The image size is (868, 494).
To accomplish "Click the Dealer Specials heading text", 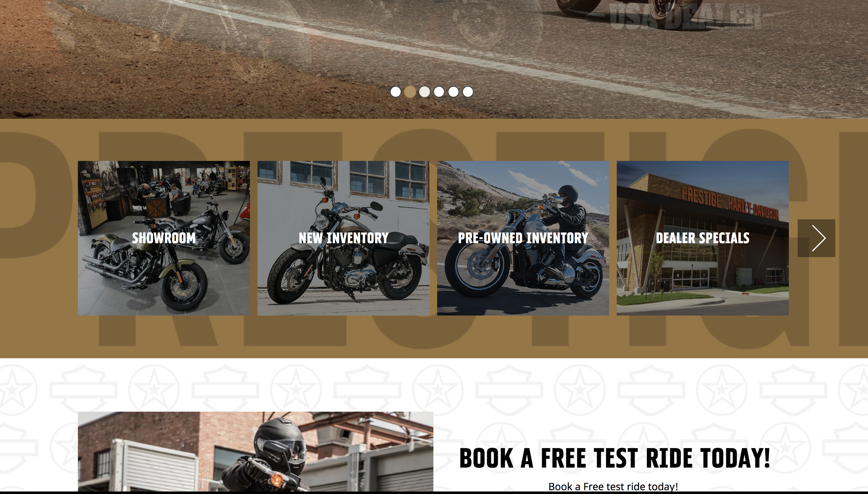I will (x=703, y=238).
